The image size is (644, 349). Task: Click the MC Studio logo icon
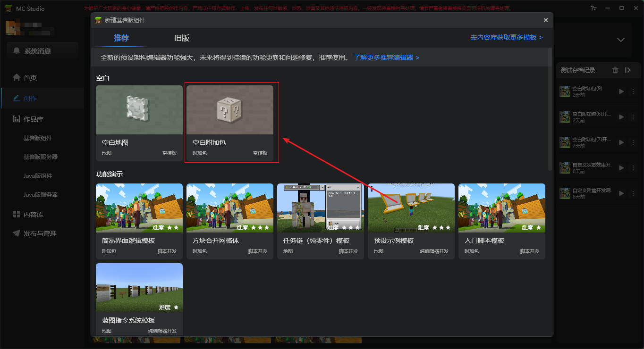[x=8, y=8]
